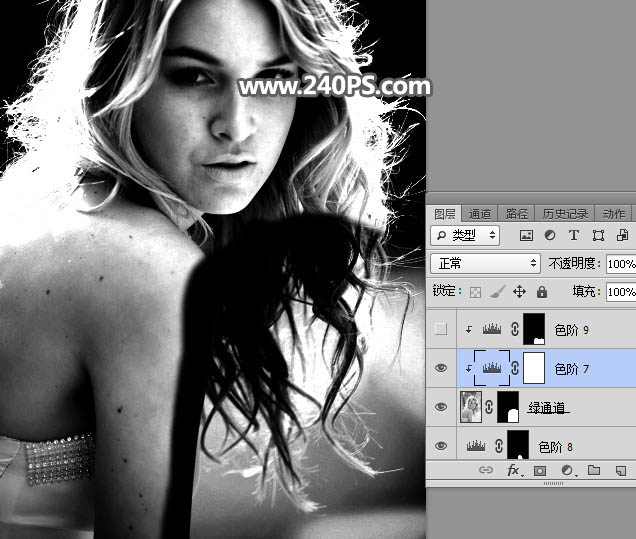Select the 色阶 7 levels adjustment icon
This screenshot has height=539, width=636.
point(492,368)
